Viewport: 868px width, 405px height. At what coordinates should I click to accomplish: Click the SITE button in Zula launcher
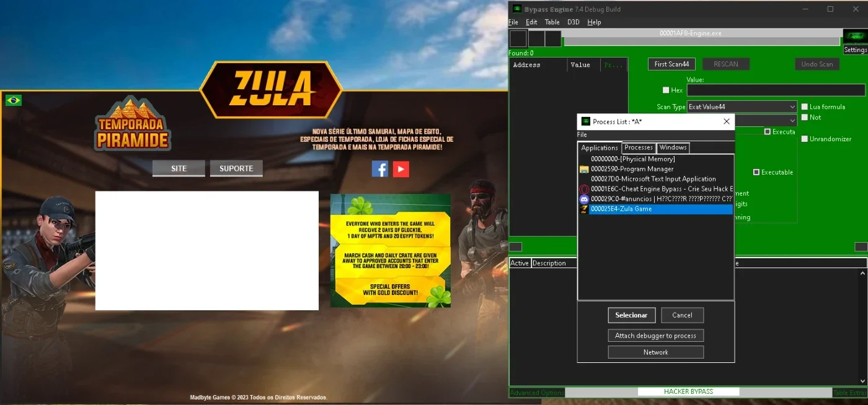pyautogui.click(x=179, y=168)
